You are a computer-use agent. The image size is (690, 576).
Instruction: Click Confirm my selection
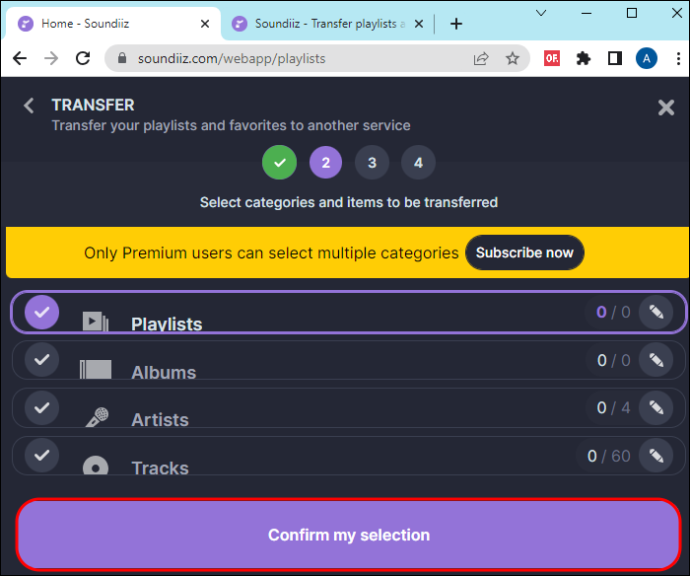349,535
